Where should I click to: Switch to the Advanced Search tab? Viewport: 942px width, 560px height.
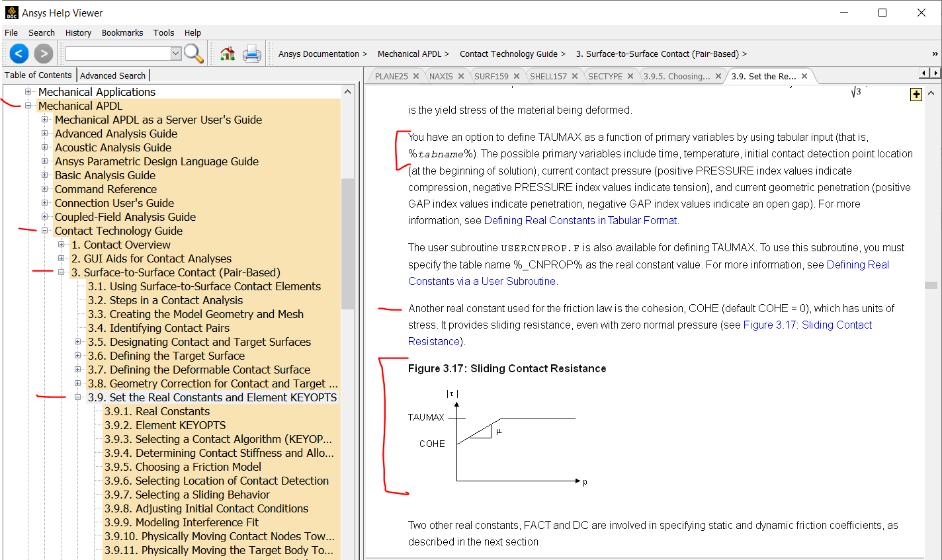(112, 75)
